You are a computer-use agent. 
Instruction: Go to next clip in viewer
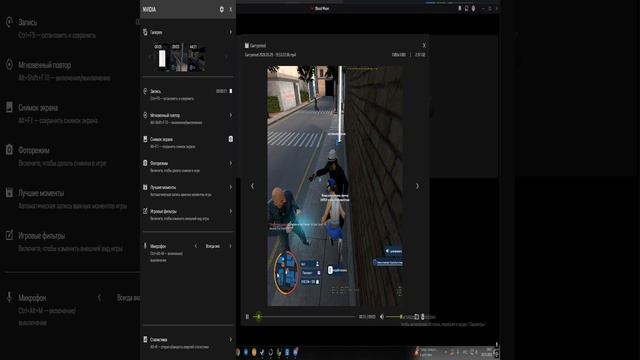[417, 186]
